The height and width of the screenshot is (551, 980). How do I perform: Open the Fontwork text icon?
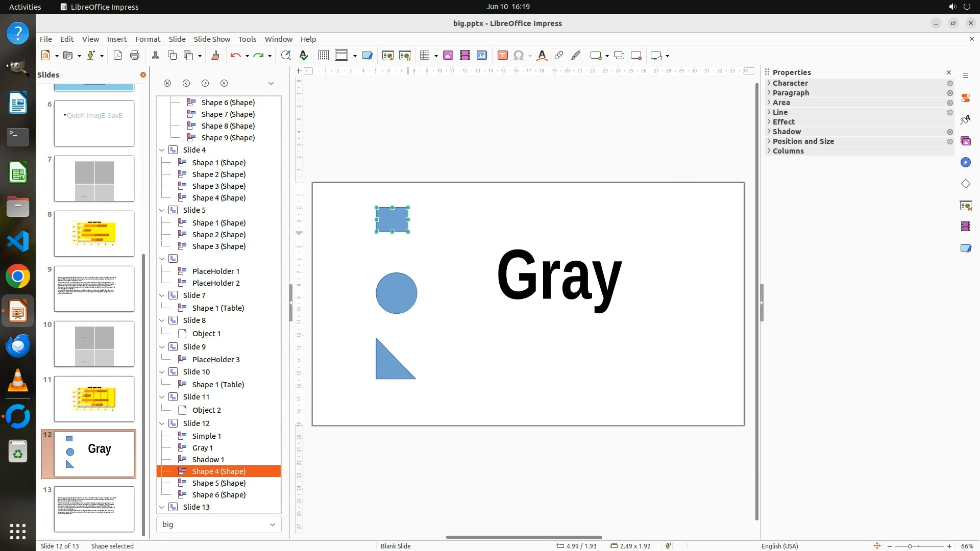pyautogui.click(x=542, y=56)
